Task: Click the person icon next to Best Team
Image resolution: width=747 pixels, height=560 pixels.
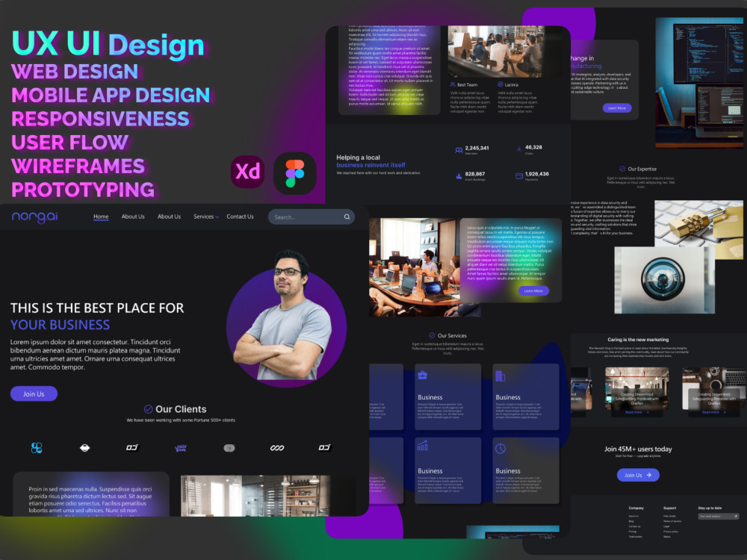Action: coord(453,84)
